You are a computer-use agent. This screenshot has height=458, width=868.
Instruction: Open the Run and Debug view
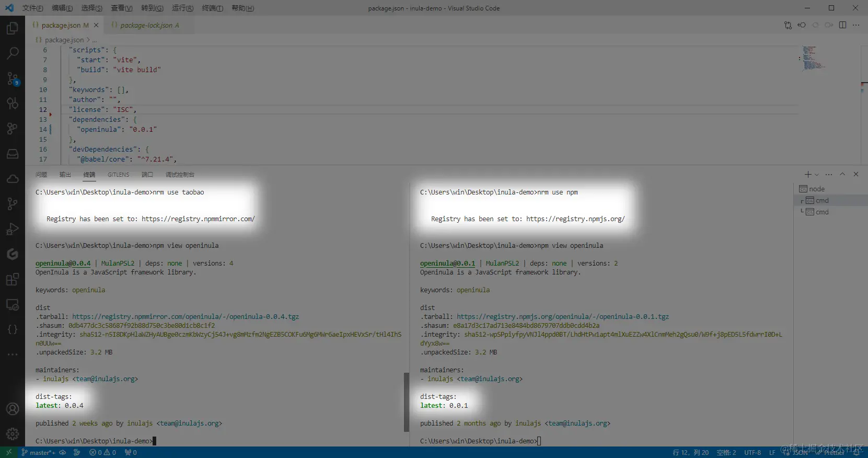tap(13, 229)
